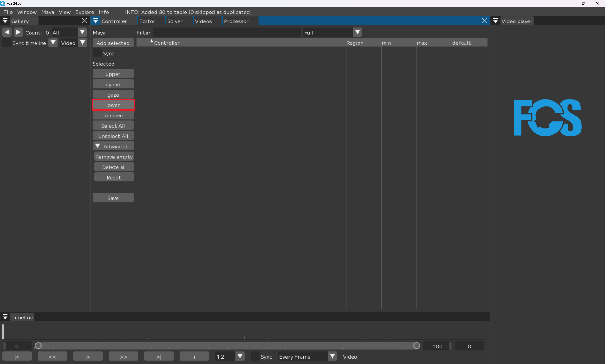
Task: Go to next gallery item arrow
Action: [18, 32]
